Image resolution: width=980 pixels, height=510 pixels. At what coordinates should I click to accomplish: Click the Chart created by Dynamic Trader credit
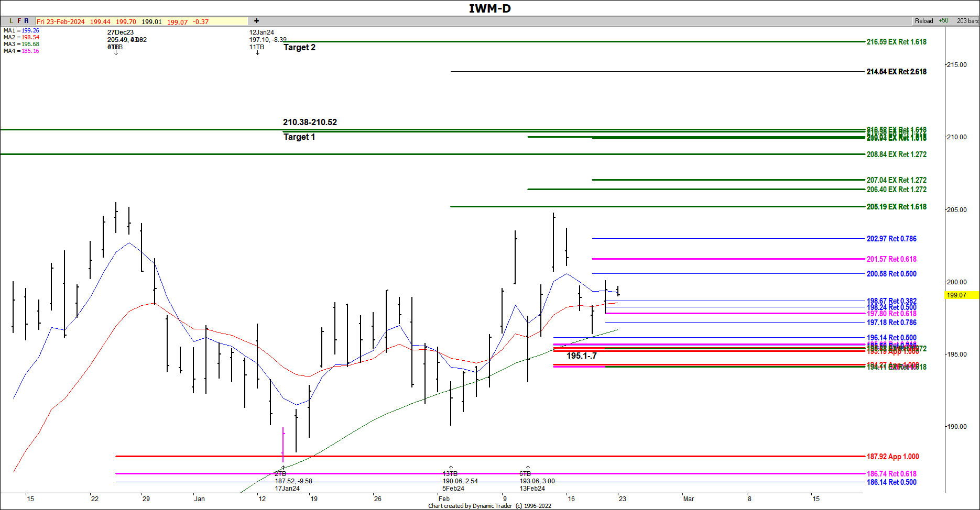coord(489,506)
